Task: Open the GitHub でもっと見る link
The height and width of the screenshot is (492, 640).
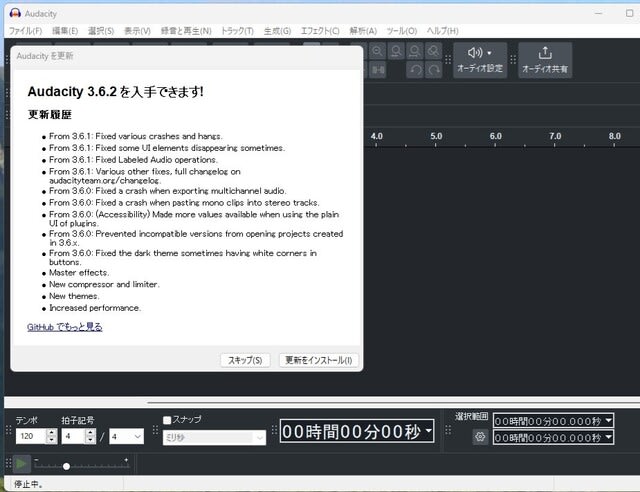Action: pos(64,327)
